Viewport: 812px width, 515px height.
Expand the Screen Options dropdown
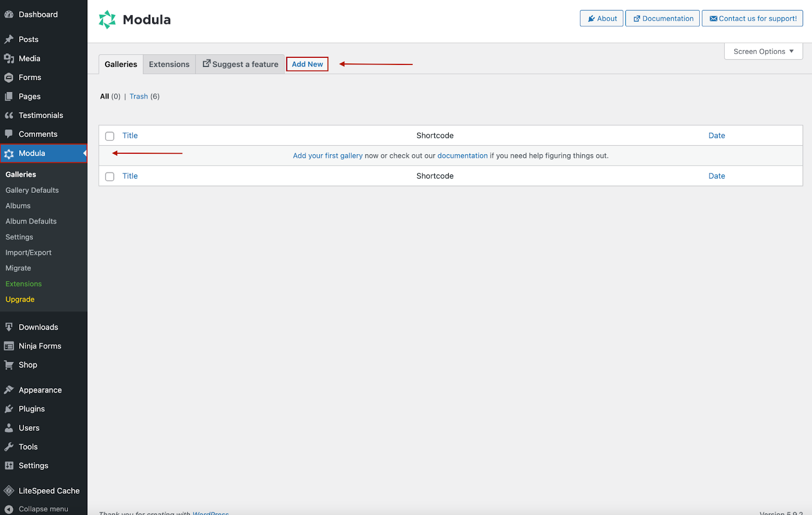763,52
